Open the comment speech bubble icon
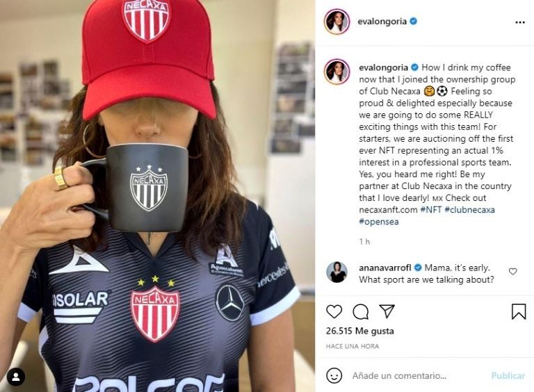The width and height of the screenshot is (534, 392). tap(360, 311)
